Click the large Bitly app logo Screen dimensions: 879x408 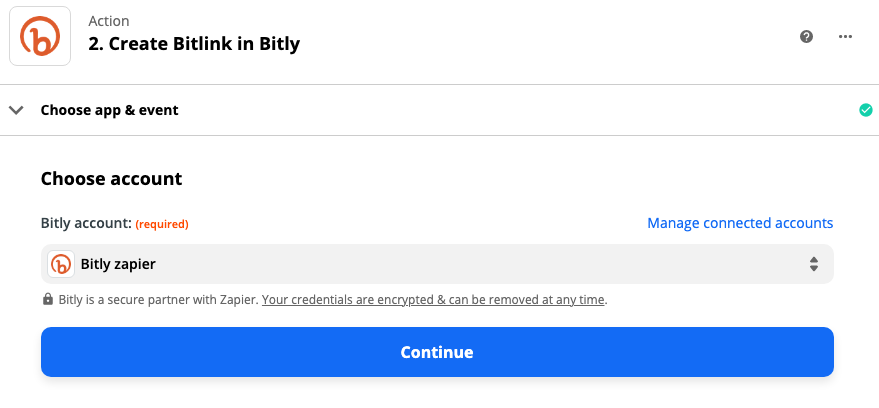(40, 37)
